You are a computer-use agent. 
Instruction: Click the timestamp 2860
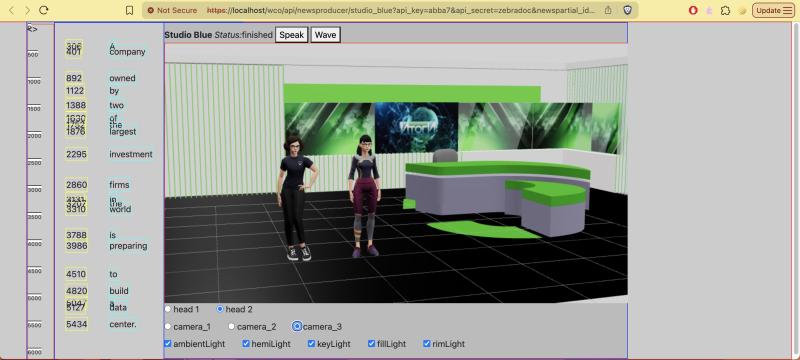tap(77, 185)
